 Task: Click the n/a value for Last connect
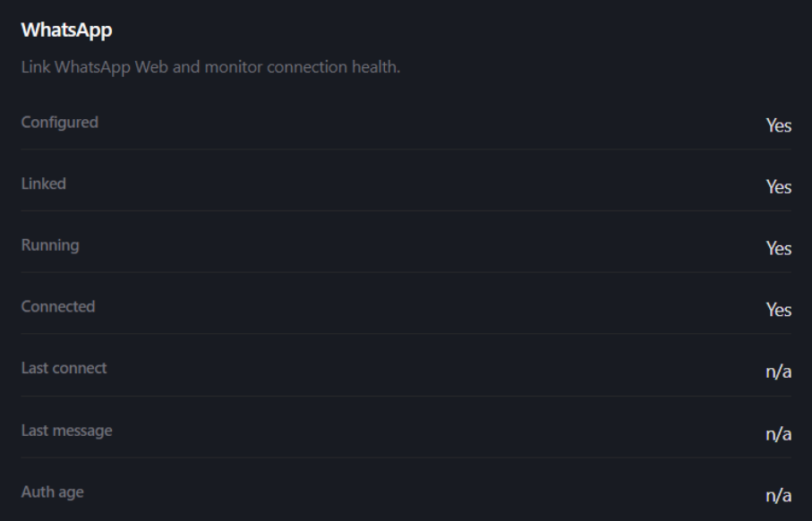779,372
